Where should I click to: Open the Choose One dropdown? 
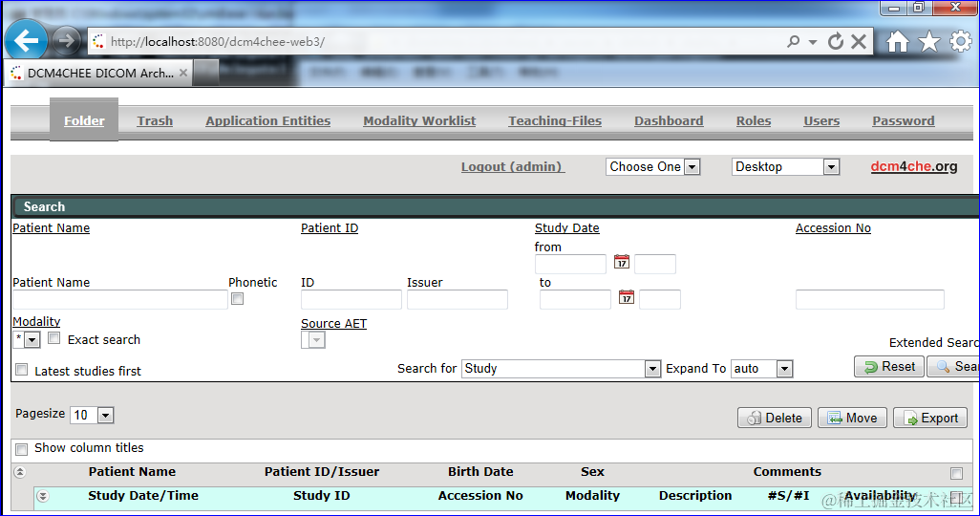tap(652, 167)
